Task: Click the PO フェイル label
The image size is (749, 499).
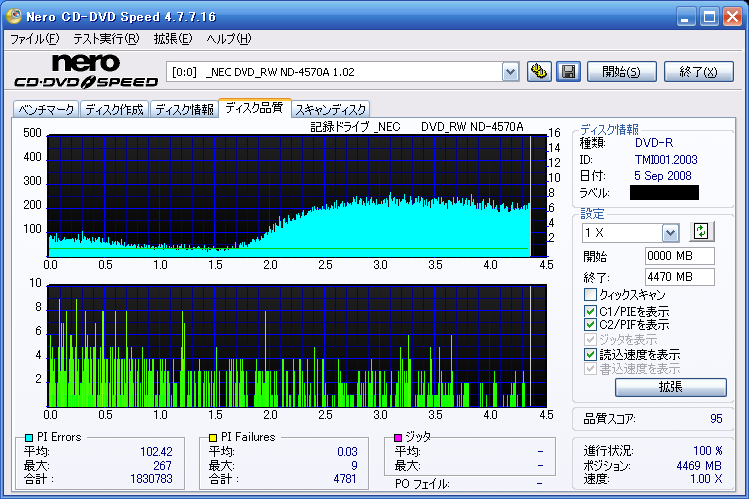Action: (422, 484)
